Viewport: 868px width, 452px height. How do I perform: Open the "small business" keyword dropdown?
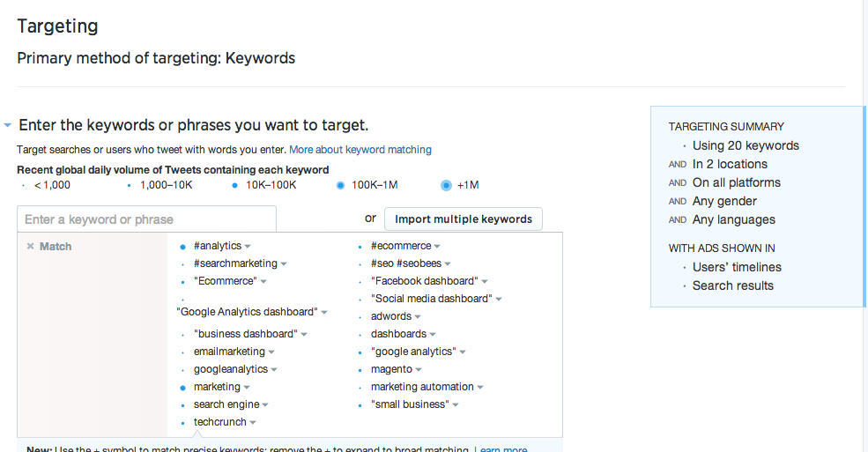pyautogui.click(x=456, y=405)
